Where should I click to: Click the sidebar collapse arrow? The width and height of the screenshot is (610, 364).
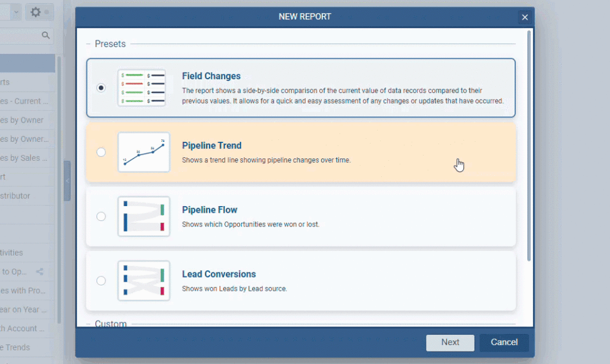pyautogui.click(x=67, y=182)
